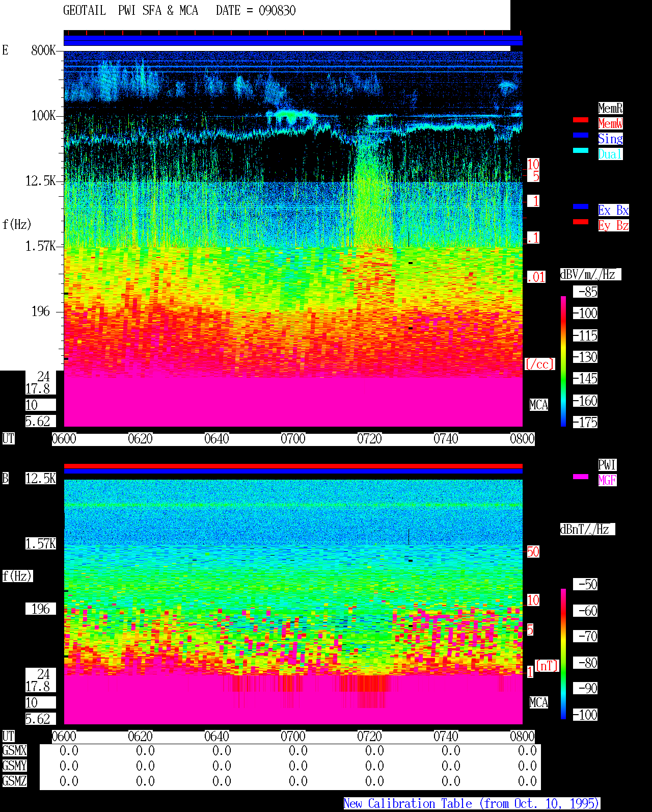Image resolution: width=652 pixels, height=812 pixels.
Task: Click the magenta swatch beside MGF
Action: [581, 477]
